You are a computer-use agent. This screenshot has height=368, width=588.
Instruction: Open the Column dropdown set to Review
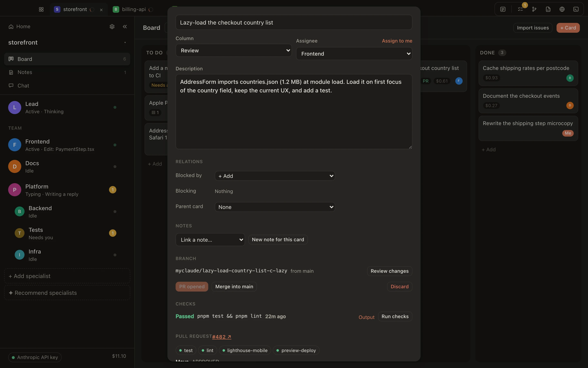[x=234, y=50]
